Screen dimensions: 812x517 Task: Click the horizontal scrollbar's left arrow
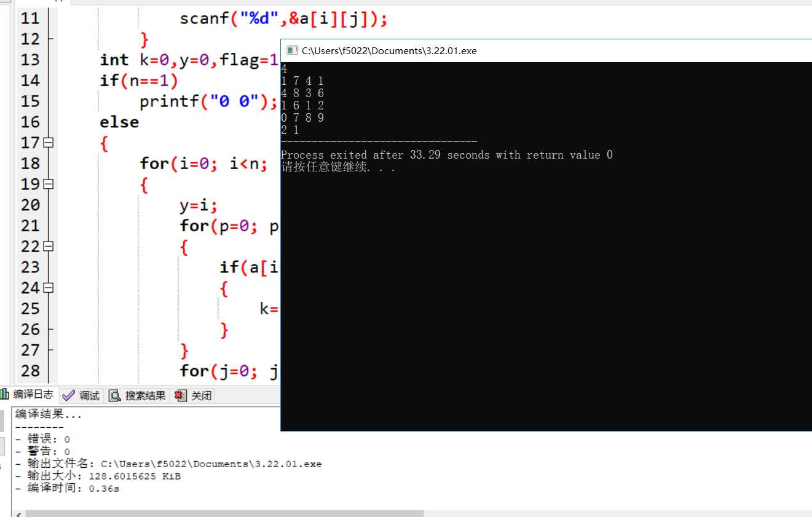click(x=18, y=513)
